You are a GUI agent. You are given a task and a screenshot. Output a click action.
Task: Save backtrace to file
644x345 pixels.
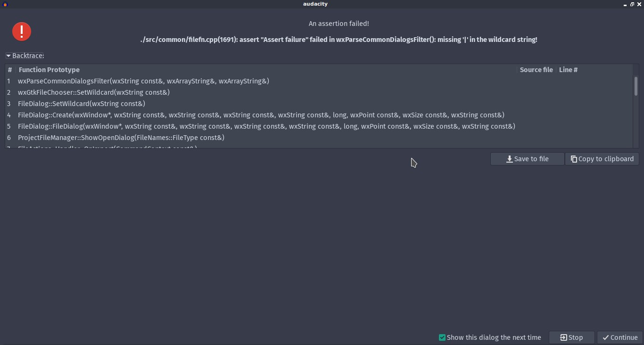point(527,159)
